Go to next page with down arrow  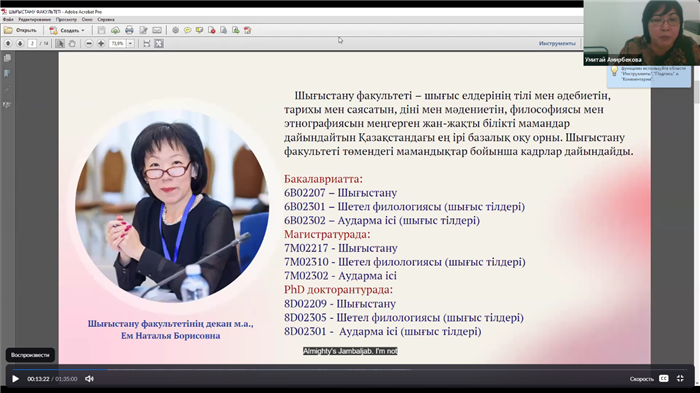[x=20, y=43]
